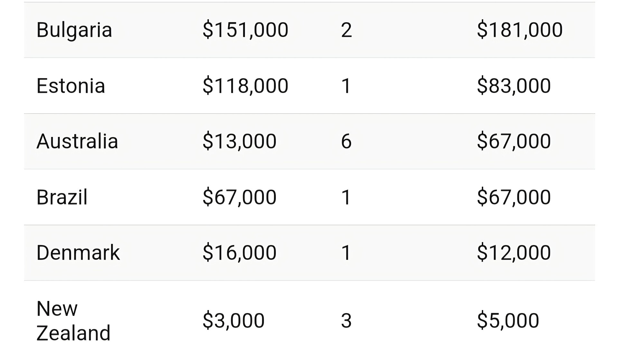Select the $13,000 value for Australia

click(x=239, y=141)
